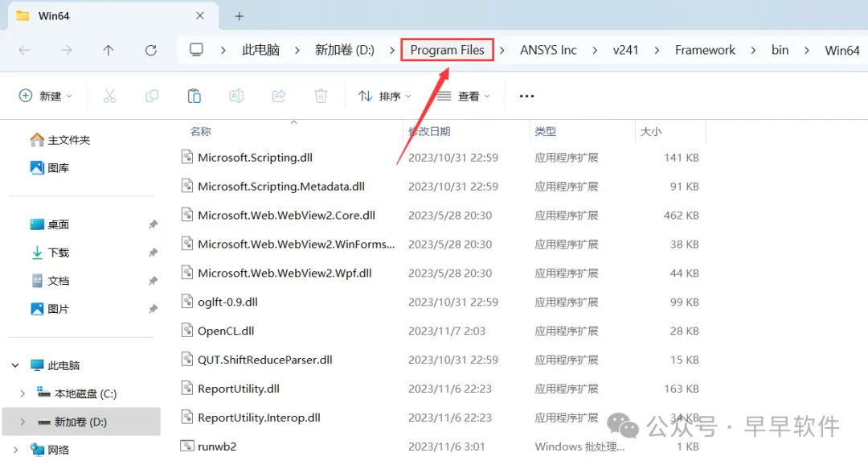Navigate to v241 breadcrumb

[625, 50]
